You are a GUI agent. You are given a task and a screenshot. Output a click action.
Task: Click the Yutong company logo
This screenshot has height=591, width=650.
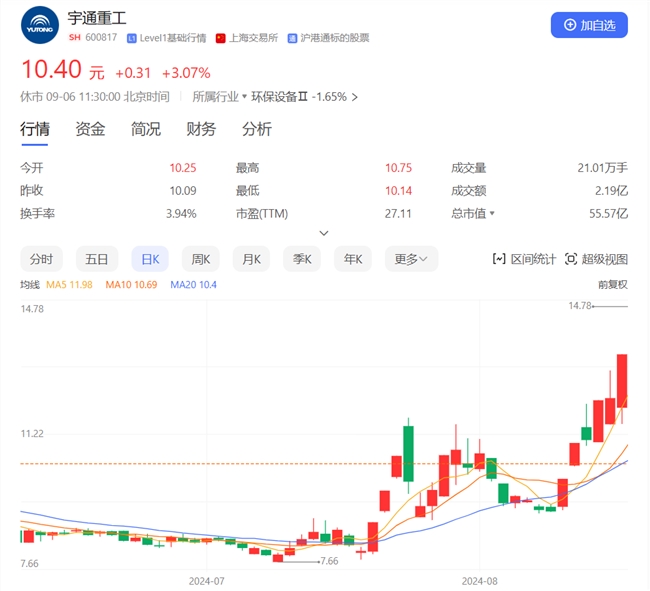(40, 25)
